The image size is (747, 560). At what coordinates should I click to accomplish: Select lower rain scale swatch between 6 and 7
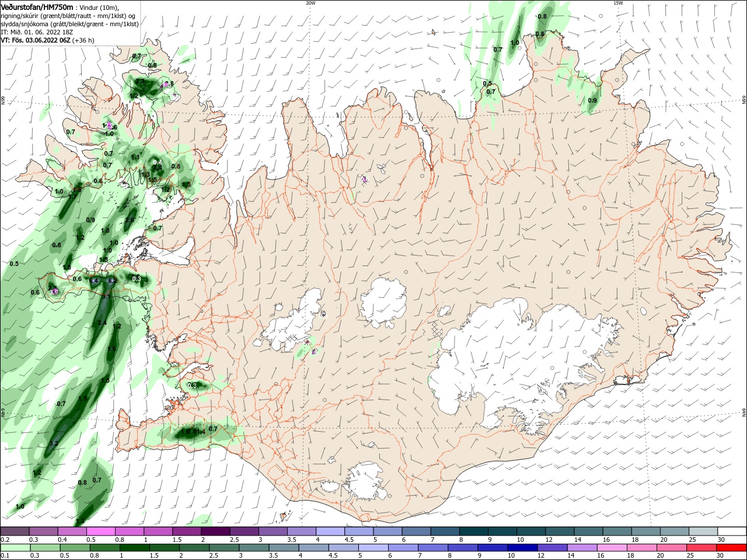403,548
